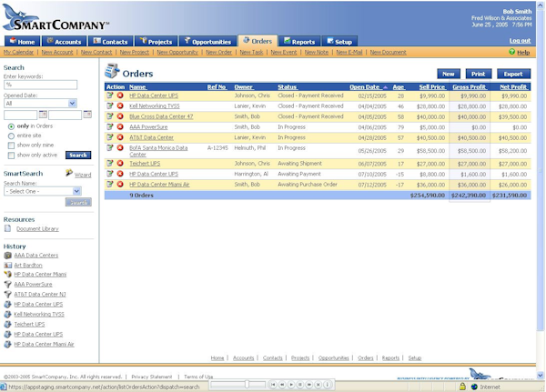Viewport: 546px width, 392px height.
Task: Open the New Opportunity shortcut link
Action: [177, 52]
